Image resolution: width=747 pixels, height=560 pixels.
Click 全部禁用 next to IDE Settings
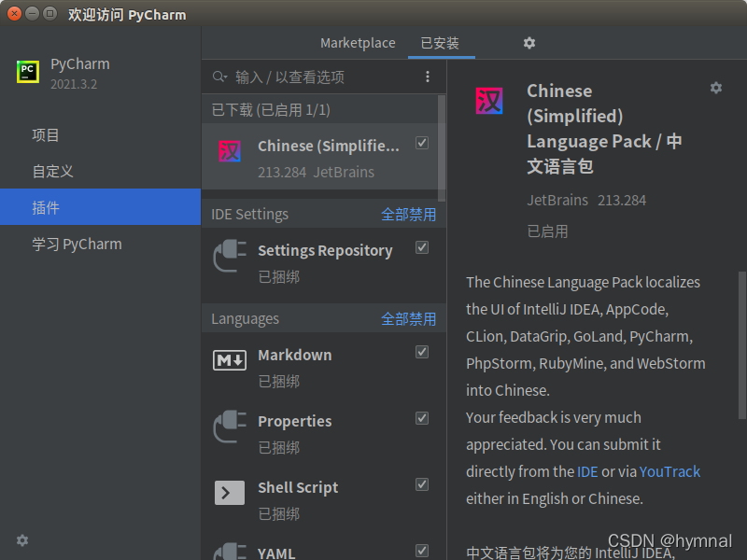point(408,215)
